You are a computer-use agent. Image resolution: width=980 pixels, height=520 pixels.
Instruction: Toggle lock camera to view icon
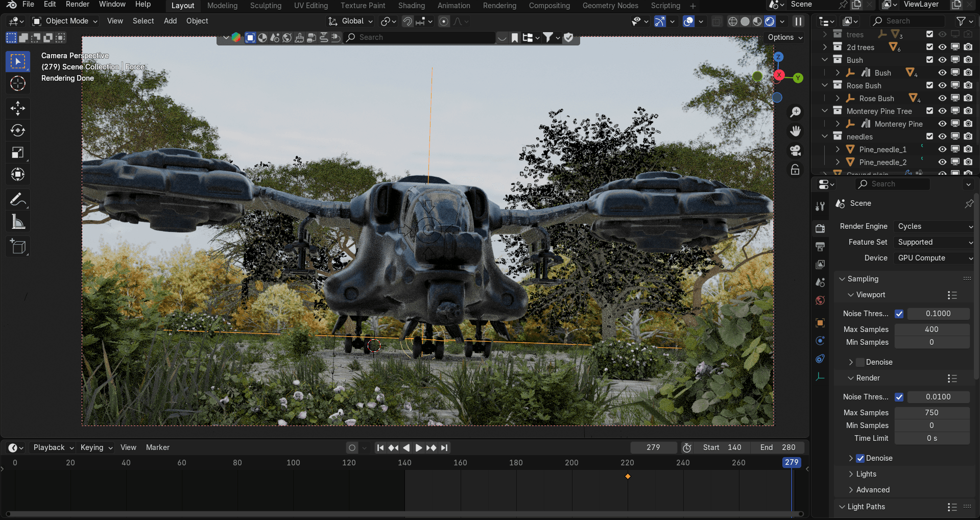[x=795, y=170]
